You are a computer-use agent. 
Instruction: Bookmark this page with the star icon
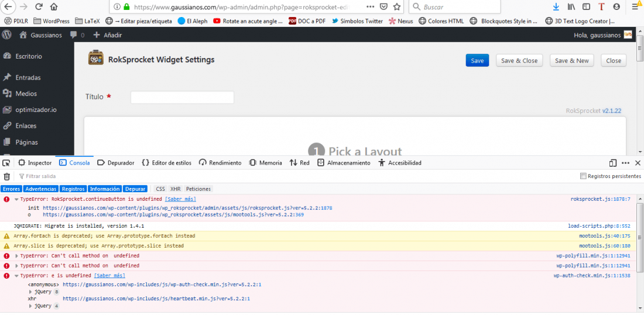point(397,6)
